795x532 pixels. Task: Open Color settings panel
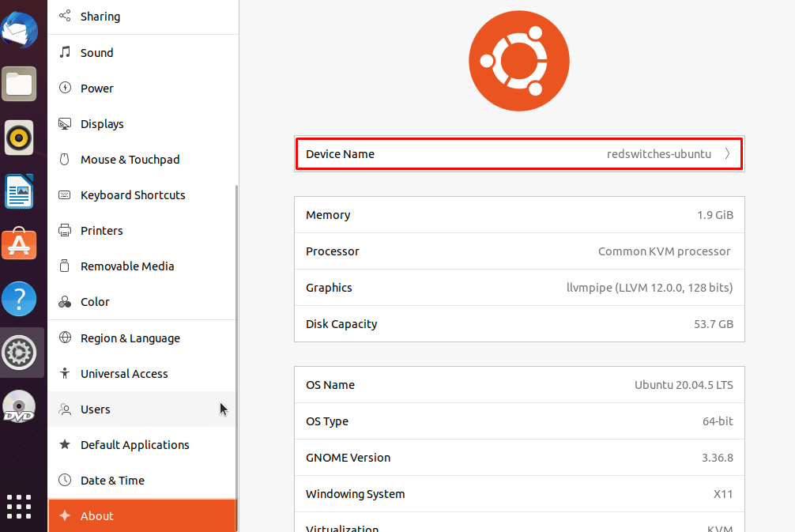point(143,302)
